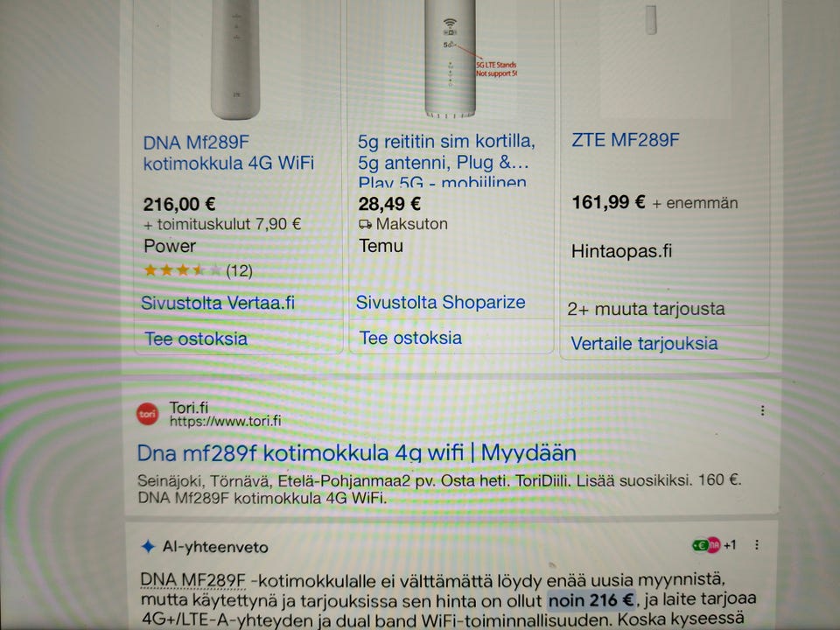Click Tee ostoksia under Power listing

tap(196, 339)
